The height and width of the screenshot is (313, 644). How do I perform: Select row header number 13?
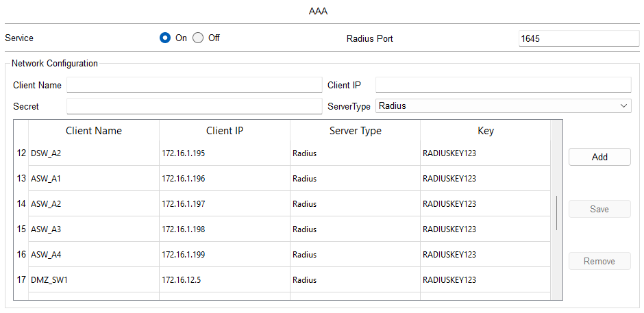[x=21, y=178]
